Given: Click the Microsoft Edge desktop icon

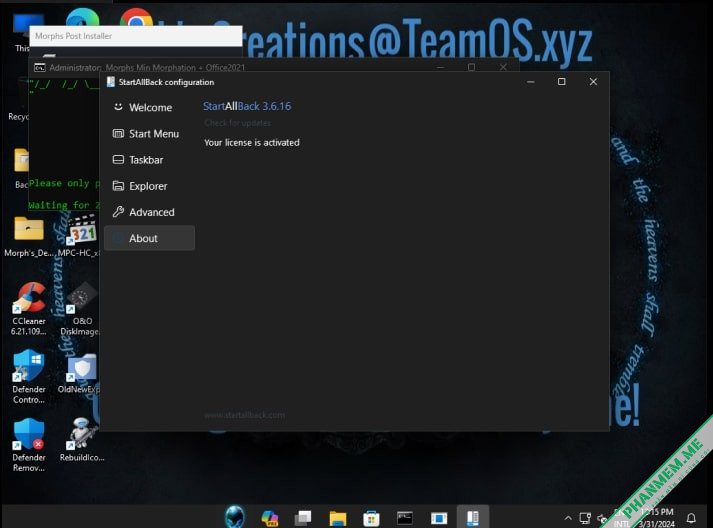Looking at the screenshot, I should 82,16.
